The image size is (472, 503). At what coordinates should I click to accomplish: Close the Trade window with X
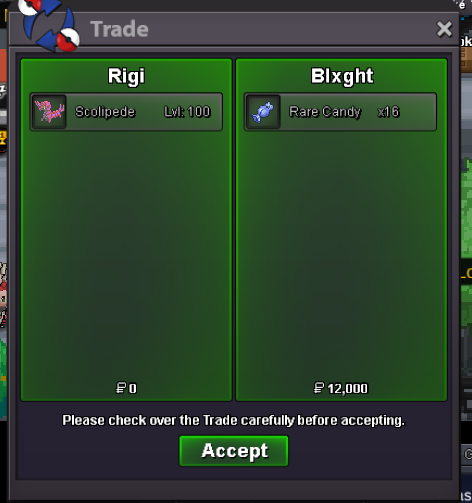point(444,29)
